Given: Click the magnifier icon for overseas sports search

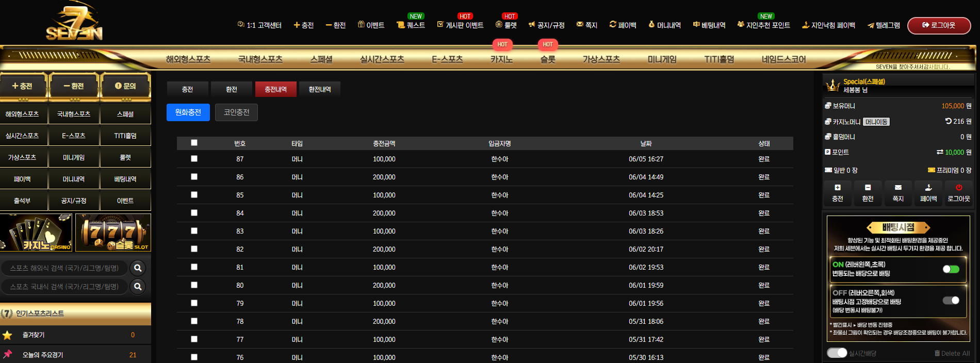Looking at the screenshot, I should point(138,268).
